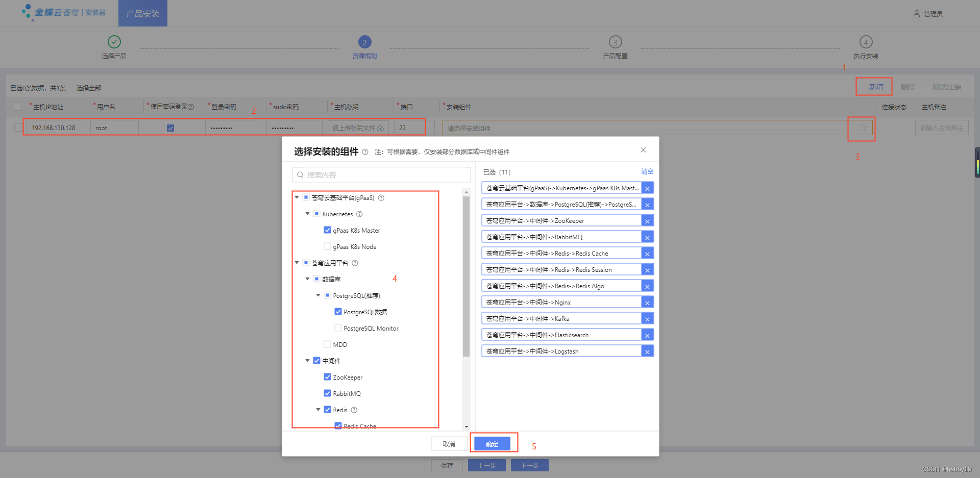Click 新增 to add a host
This screenshot has width=980, height=478.
(x=876, y=87)
